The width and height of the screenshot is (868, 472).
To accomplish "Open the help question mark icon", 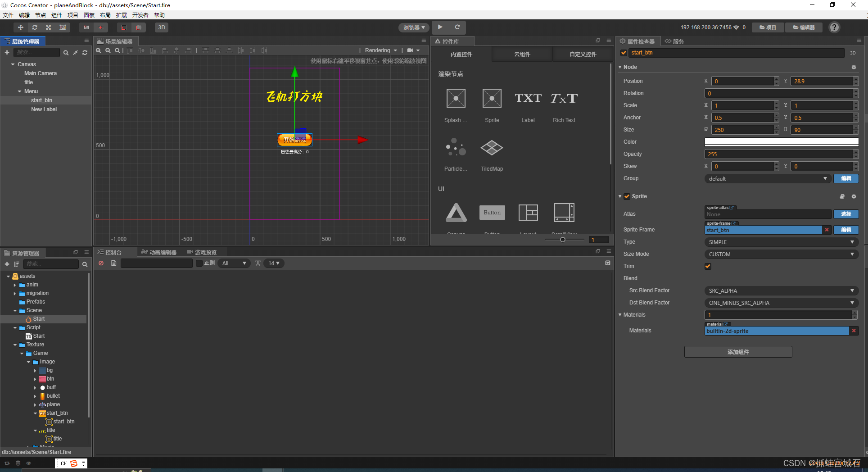I will [834, 27].
